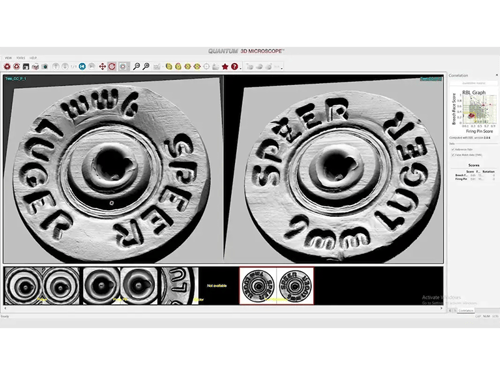This screenshot has width=500, height=375.
Task: Click right arrow of thumbnail strip scrollbar
Action: tap(442, 308)
